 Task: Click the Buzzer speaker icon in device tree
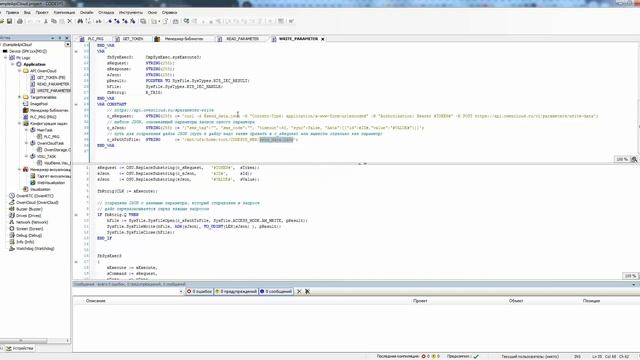(12, 209)
